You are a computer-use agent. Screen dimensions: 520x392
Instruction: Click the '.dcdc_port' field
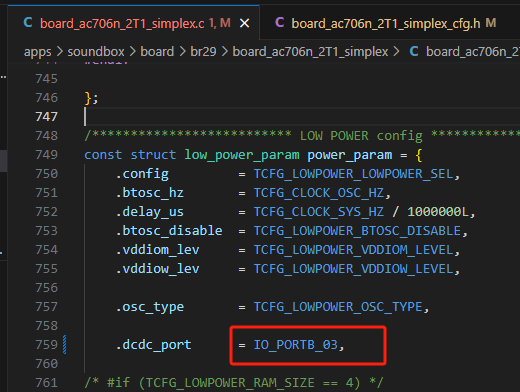click(x=153, y=345)
